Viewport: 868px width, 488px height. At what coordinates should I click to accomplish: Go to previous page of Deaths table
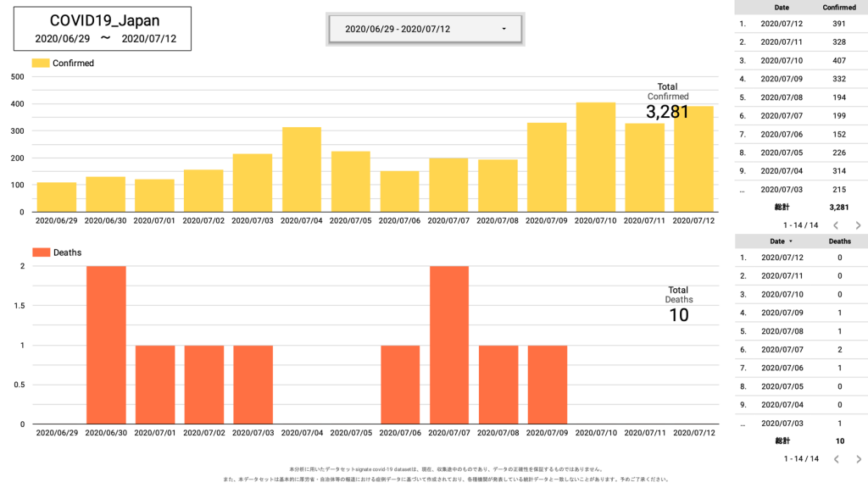pos(835,459)
